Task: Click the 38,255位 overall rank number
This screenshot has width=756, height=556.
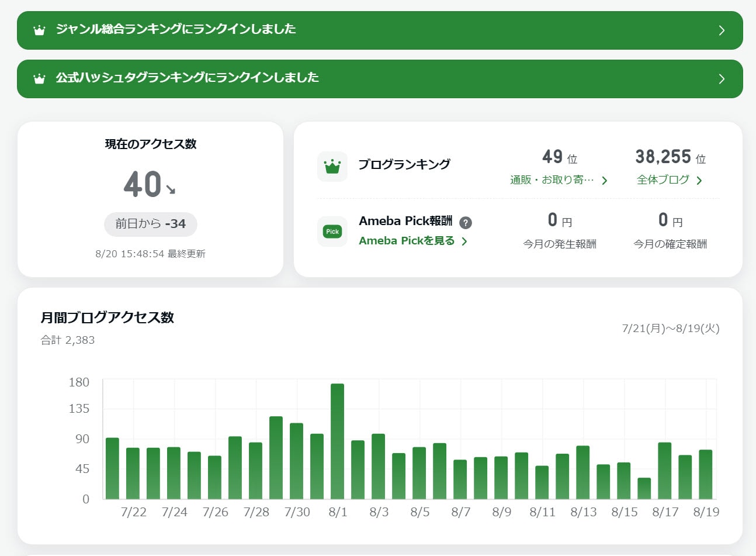Action: (x=663, y=157)
